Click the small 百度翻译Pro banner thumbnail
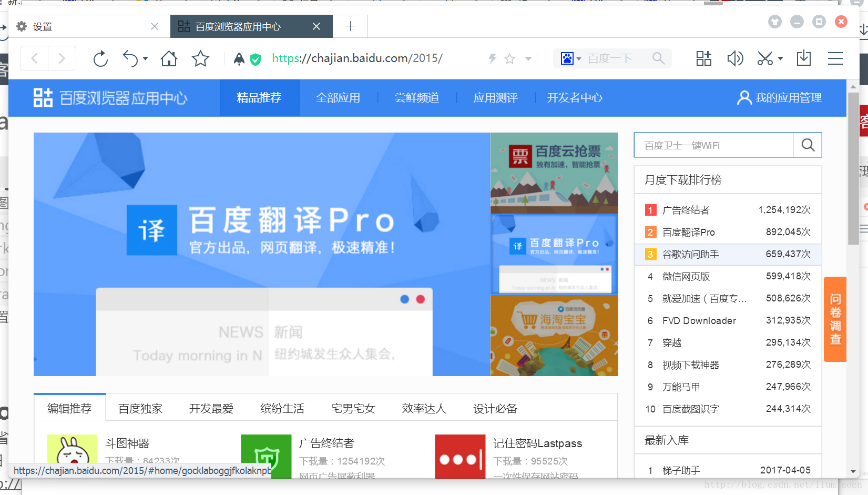The width and height of the screenshot is (868, 495). pos(554,254)
